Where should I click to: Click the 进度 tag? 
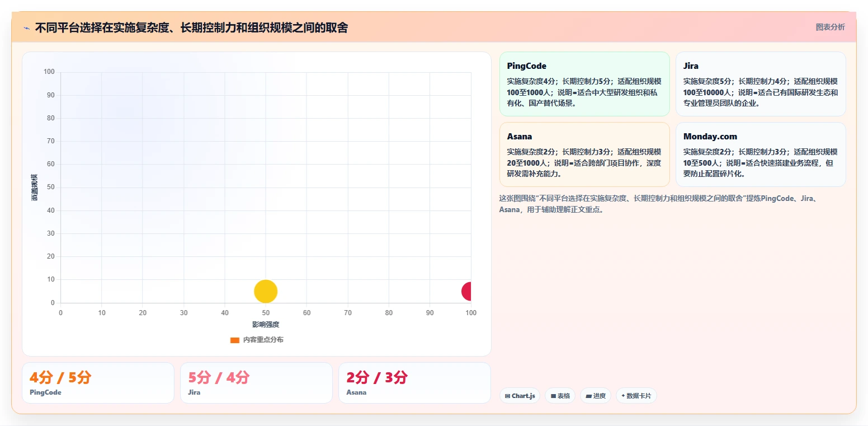coord(596,396)
